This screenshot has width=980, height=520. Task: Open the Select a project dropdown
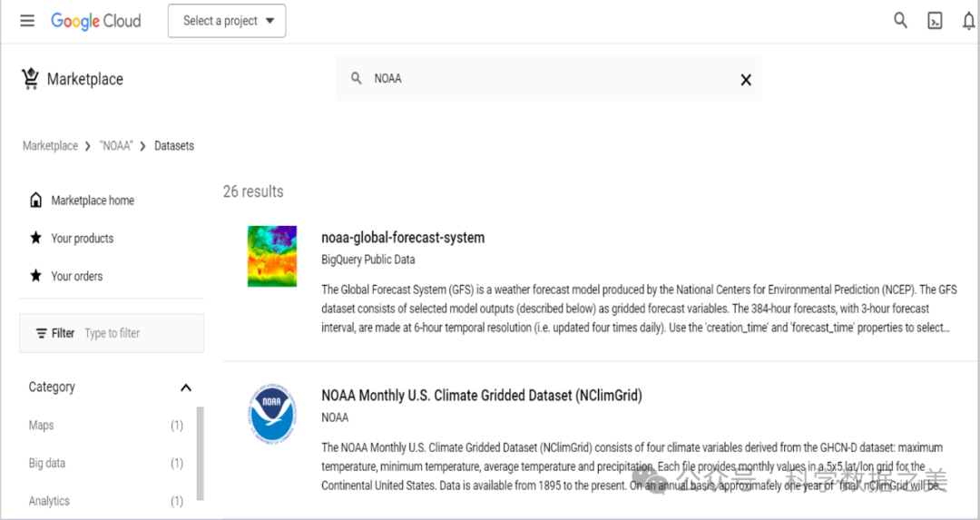(227, 21)
